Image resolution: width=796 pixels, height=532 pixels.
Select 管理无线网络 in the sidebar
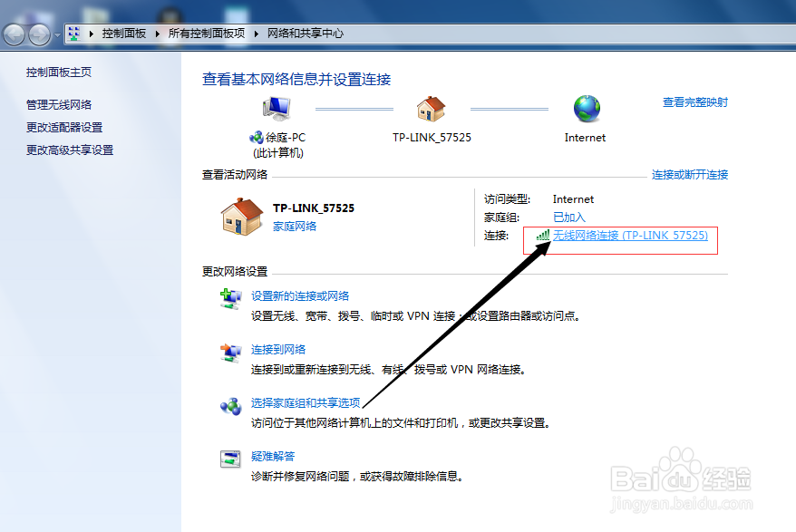(61, 103)
